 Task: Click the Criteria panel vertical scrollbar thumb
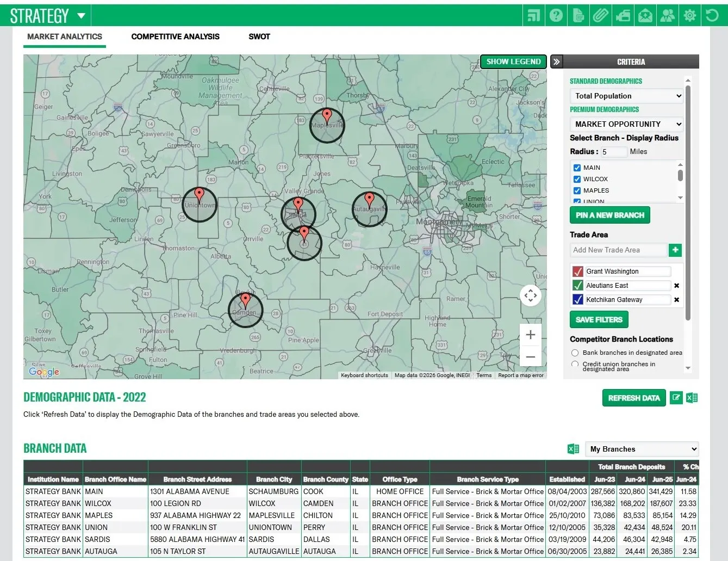coord(688,202)
